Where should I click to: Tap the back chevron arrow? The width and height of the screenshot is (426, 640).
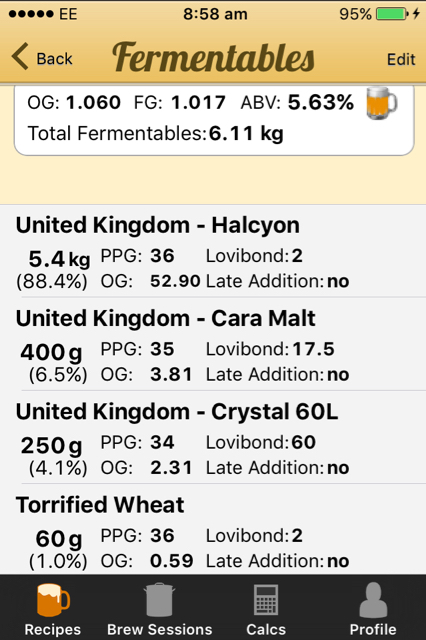[20, 57]
